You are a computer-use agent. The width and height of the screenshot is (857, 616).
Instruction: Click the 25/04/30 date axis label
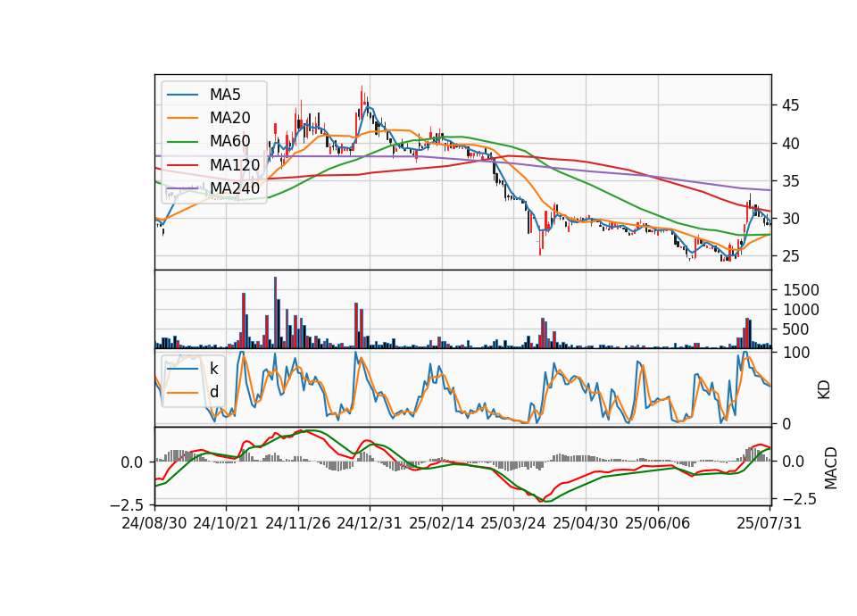pyautogui.click(x=586, y=523)
